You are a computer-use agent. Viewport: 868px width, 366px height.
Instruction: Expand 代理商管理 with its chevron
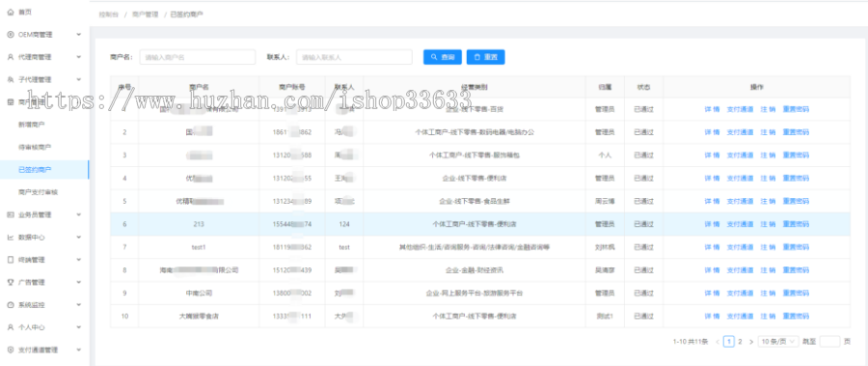[x=79, y=57]
